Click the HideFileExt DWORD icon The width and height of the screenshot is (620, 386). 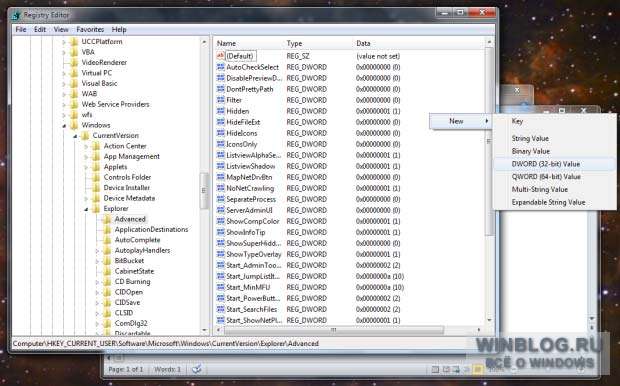[x=221, y=122]
